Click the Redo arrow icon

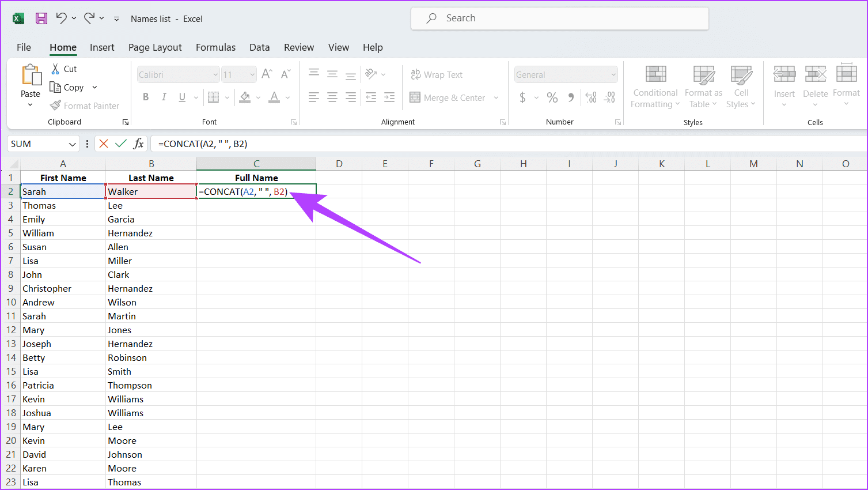pyautogui.click(x=89, y=18)
